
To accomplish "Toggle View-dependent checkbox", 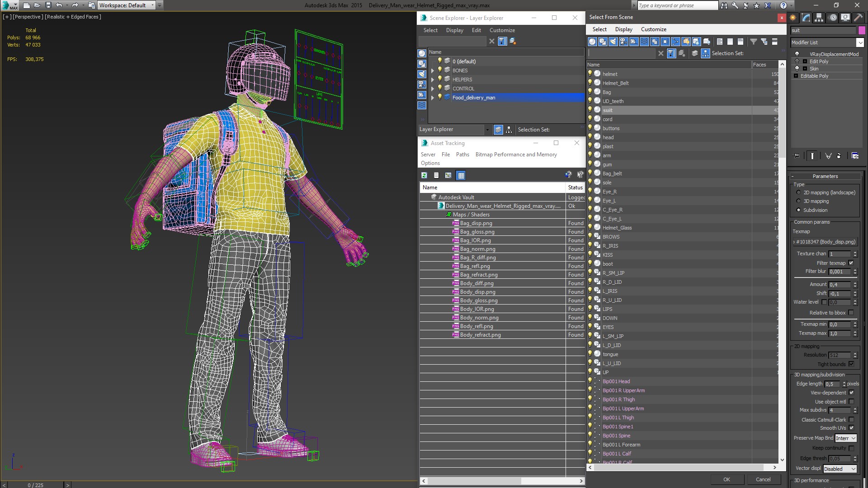I will click(851, 393).
